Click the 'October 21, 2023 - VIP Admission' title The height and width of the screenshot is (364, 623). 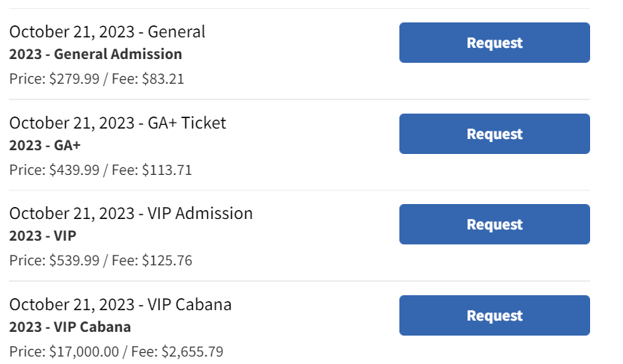coord(131,213)
